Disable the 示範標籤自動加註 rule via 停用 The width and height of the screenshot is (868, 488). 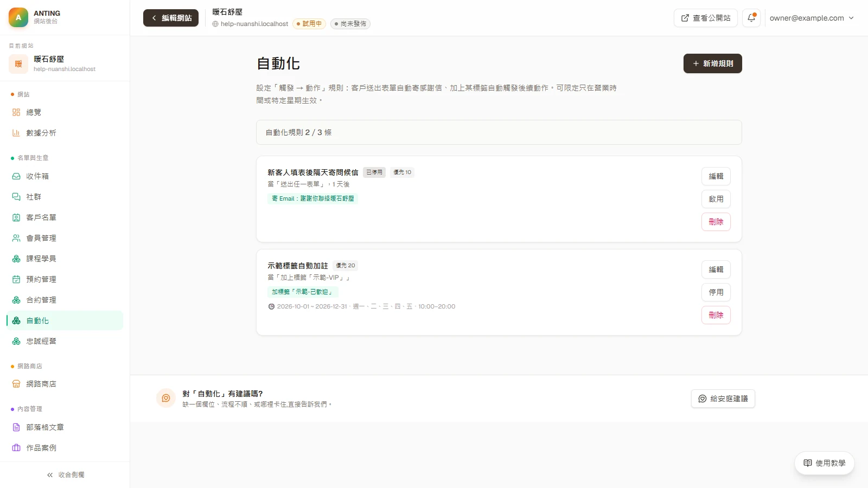pyautogui.click(x=716, y=292)
